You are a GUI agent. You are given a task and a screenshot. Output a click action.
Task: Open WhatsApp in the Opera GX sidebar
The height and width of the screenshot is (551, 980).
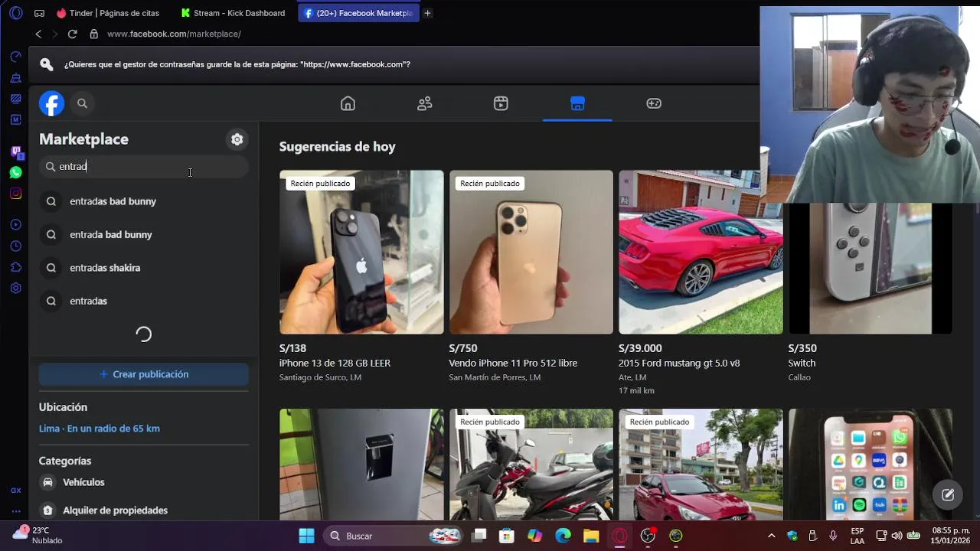pyautogui.click(x=16, y=173)
